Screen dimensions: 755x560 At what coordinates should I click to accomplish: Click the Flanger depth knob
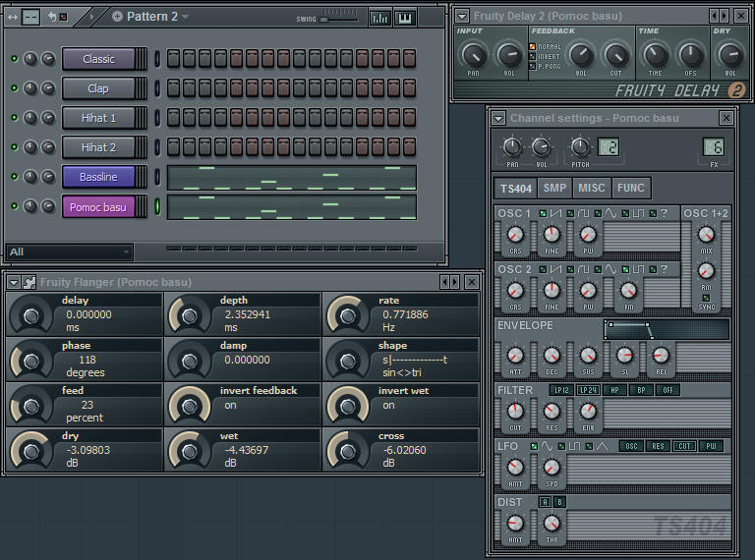coord(190,314)
